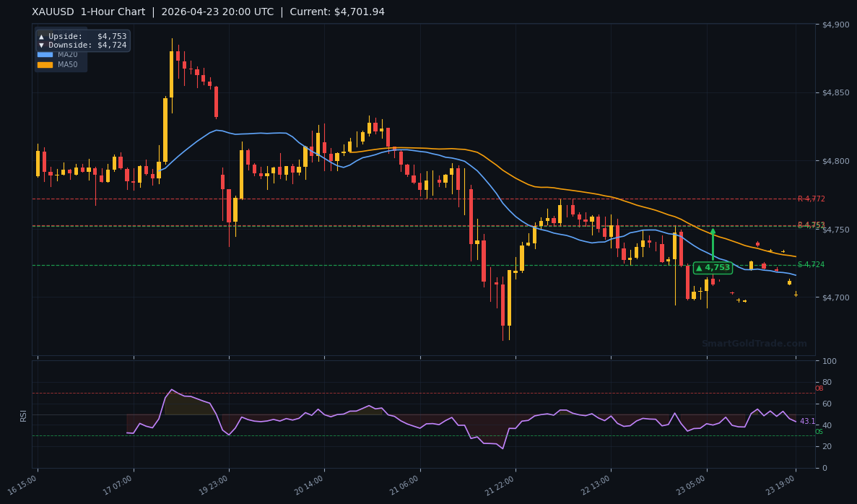
Task: Click the B 4,753 breakout level label
Action: click(812, 225)
